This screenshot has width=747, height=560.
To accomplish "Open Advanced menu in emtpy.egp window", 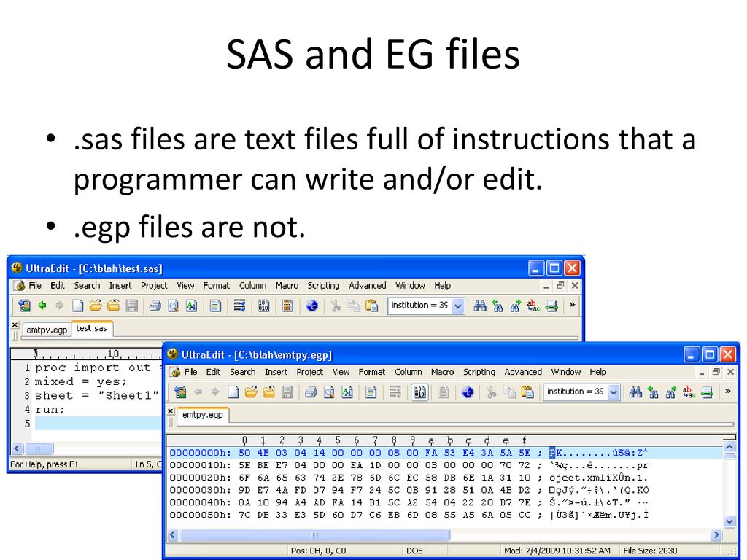I will tap(522, 372).
